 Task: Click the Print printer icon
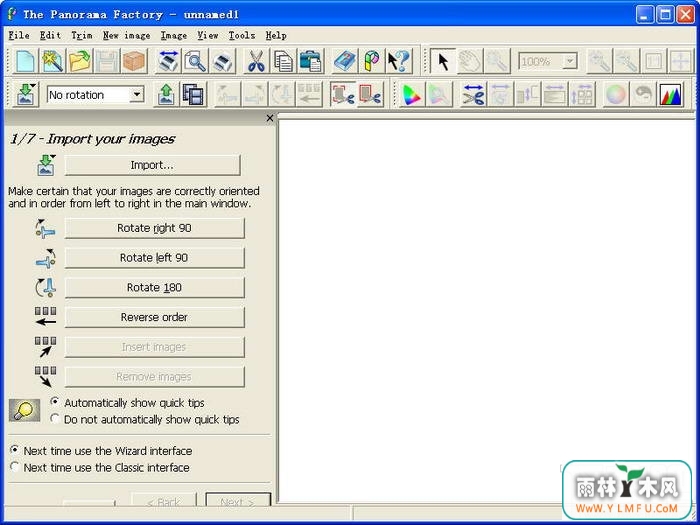(x=222, y=61)
